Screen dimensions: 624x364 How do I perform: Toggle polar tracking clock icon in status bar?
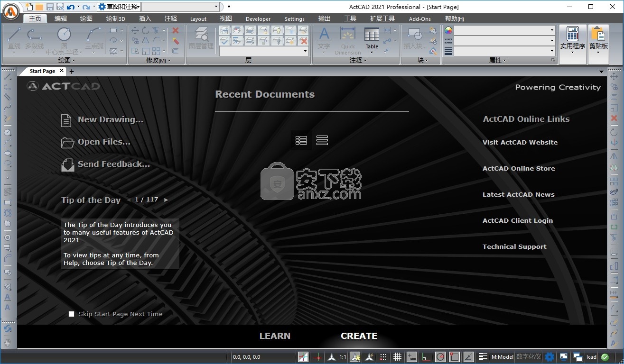[441, 357]
